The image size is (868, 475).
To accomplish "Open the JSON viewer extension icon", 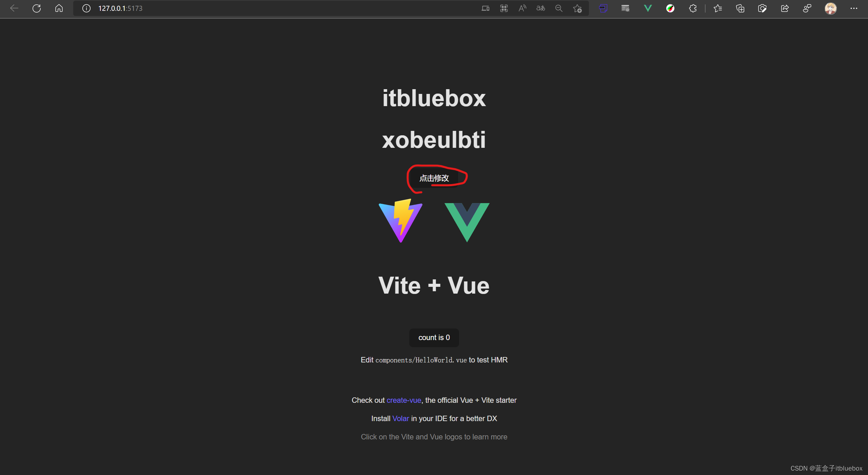I will point(603,8).
